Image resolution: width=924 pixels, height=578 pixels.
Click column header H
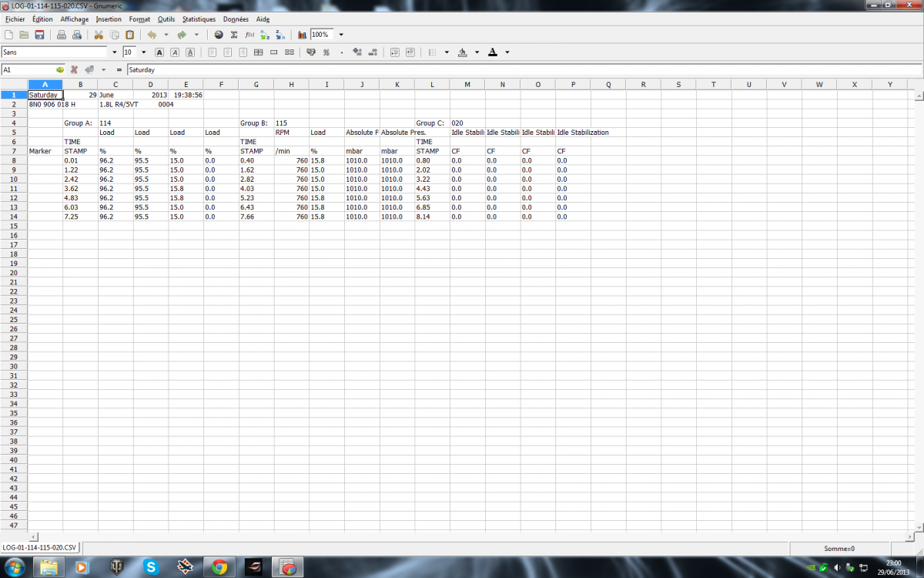291,84
